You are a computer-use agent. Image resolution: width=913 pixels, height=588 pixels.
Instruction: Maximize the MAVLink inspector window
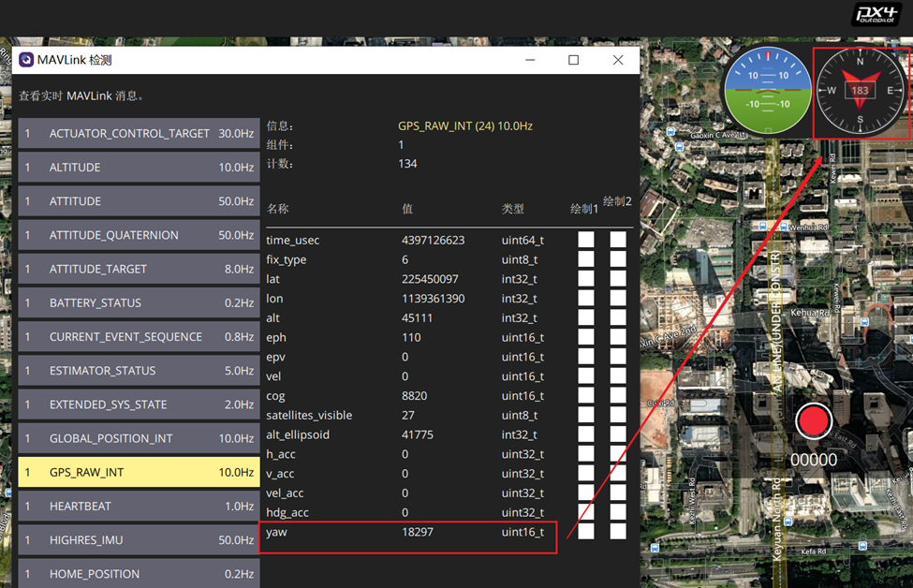point(573,60)
